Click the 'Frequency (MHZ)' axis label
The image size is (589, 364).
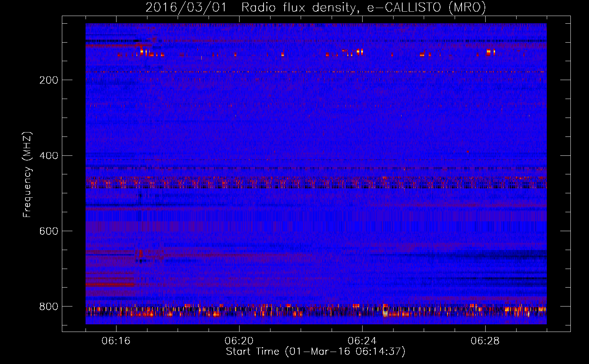coord(27,175)
